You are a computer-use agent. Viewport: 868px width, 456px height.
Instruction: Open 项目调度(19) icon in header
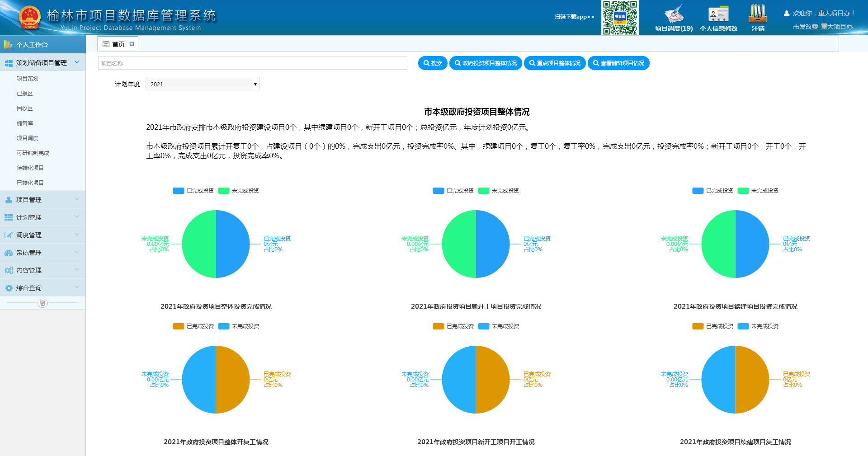coord(674,14)
